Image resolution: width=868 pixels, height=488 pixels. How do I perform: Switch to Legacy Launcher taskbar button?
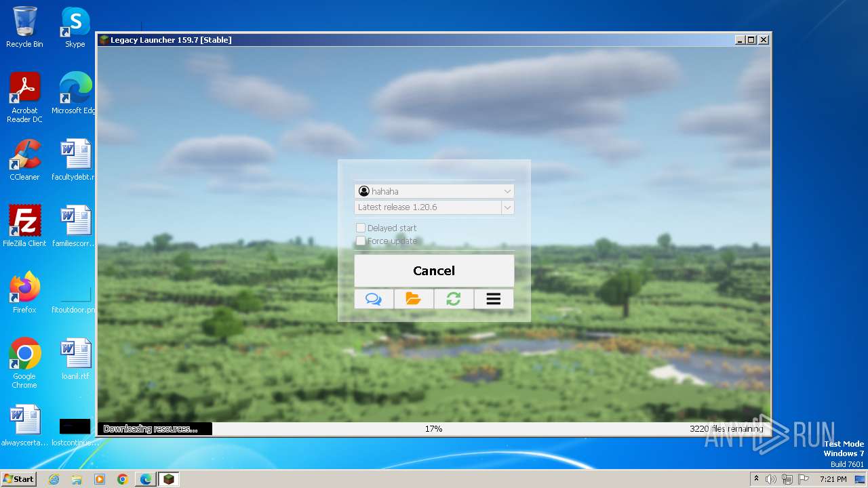169,479
